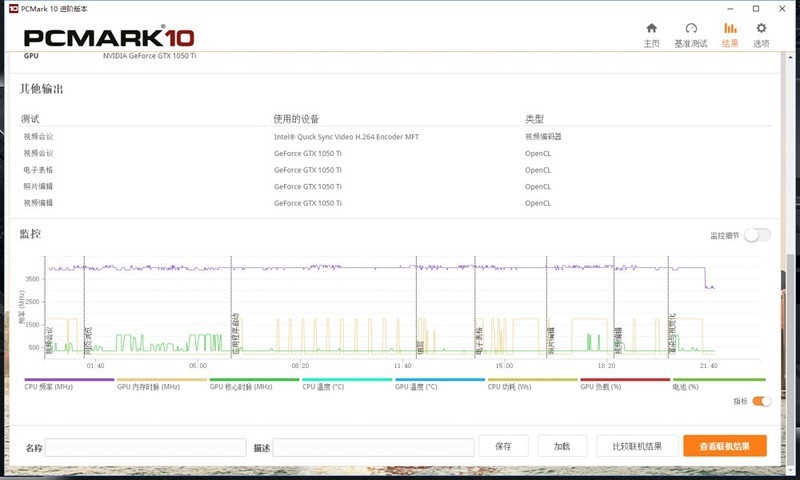800x480 pixels.
Task: Click the 名称 name input field
Action: pos(145,447)
